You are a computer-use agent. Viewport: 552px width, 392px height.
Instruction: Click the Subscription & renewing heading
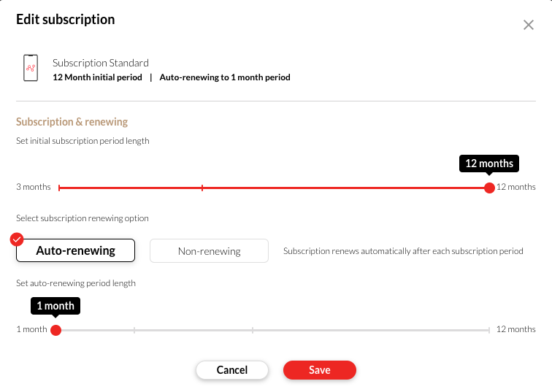click(72, 122)
